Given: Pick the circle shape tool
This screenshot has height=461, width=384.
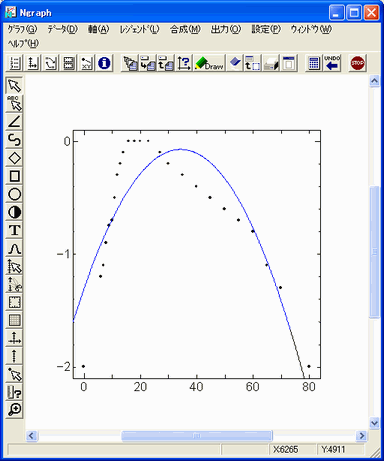Looking at the screenshot, I should [14, 194].
